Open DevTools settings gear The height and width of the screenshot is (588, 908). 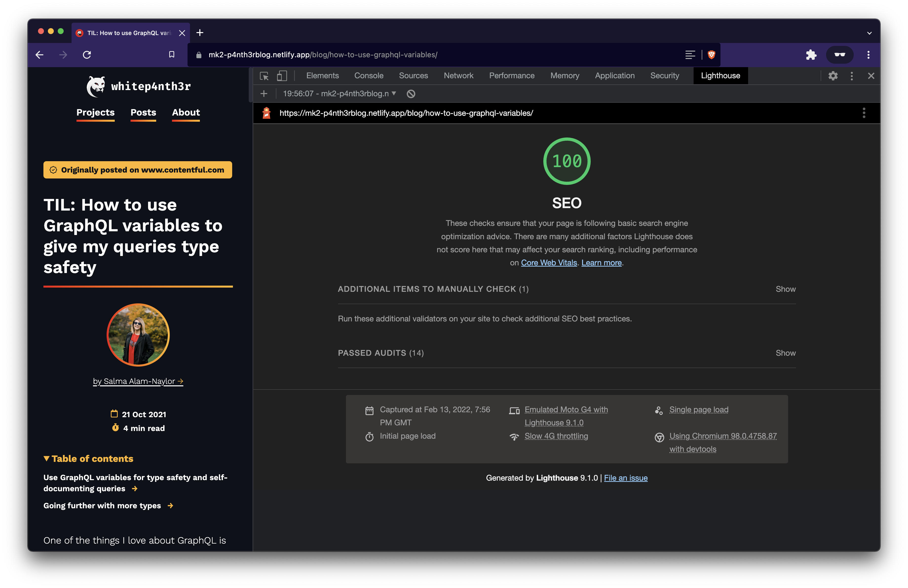pyautogui.click(x=833, y=76)
